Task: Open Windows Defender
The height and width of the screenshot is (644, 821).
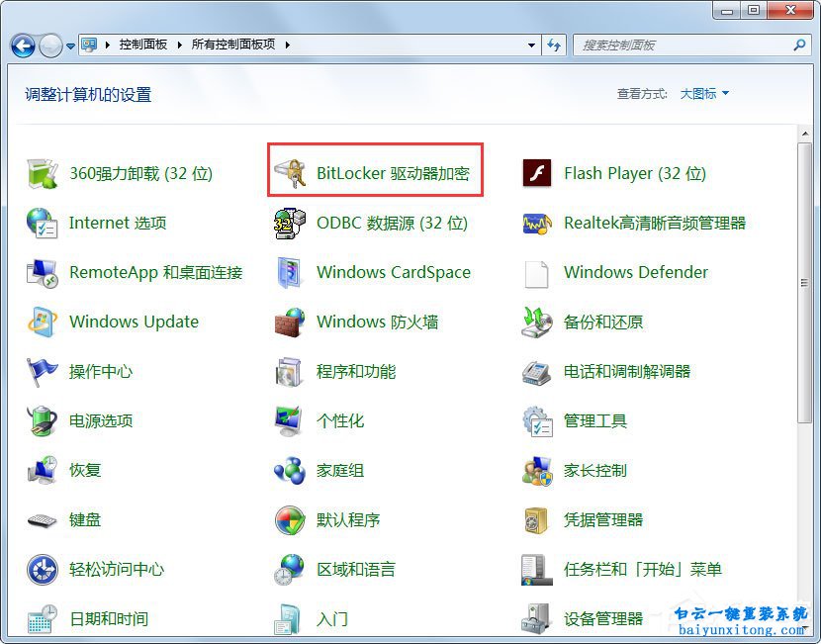Action: tap(635, 272)
